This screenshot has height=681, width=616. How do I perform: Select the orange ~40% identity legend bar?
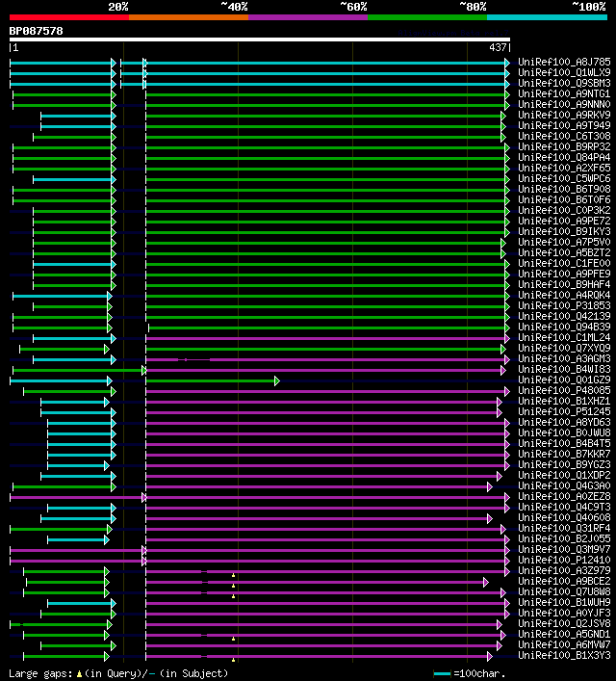[189, 17]
